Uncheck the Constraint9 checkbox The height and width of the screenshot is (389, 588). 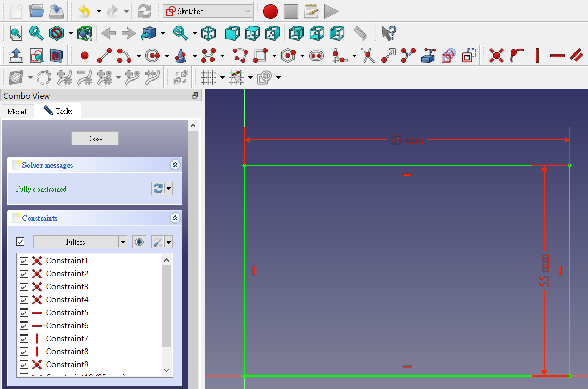click(23, 365)
